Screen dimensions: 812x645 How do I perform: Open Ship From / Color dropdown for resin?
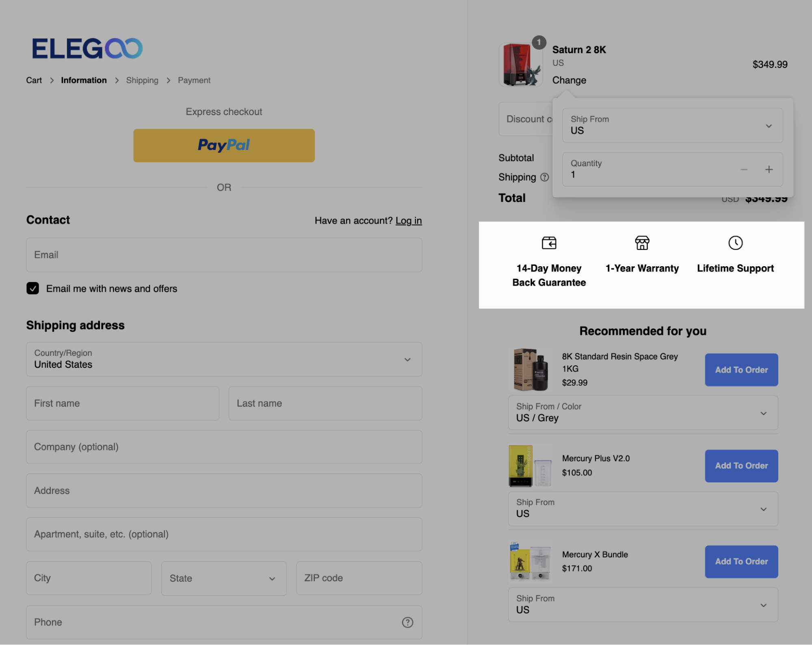643,413
